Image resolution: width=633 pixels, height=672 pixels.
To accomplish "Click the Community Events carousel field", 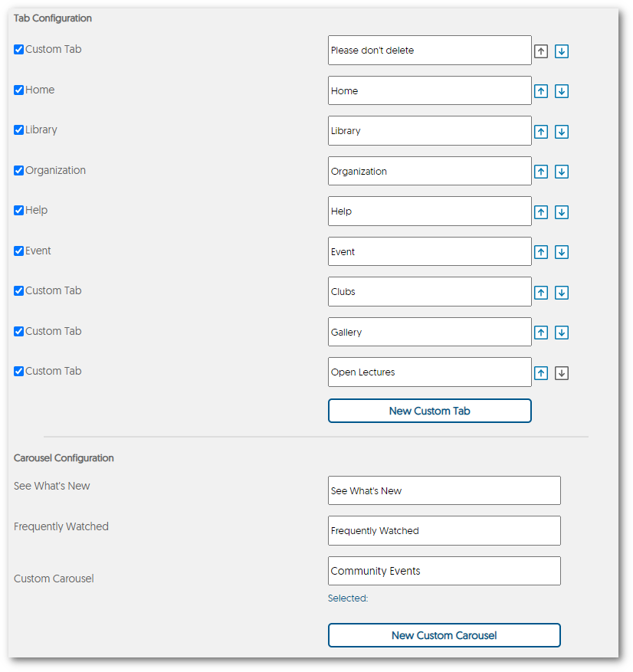I will (444, 571).
